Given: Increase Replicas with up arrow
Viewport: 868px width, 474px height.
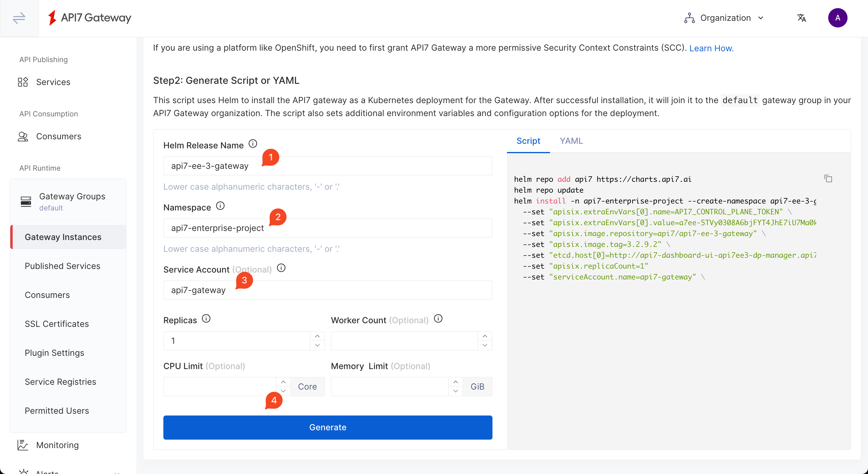Looking at the screenshot, I should click(317, 336).
